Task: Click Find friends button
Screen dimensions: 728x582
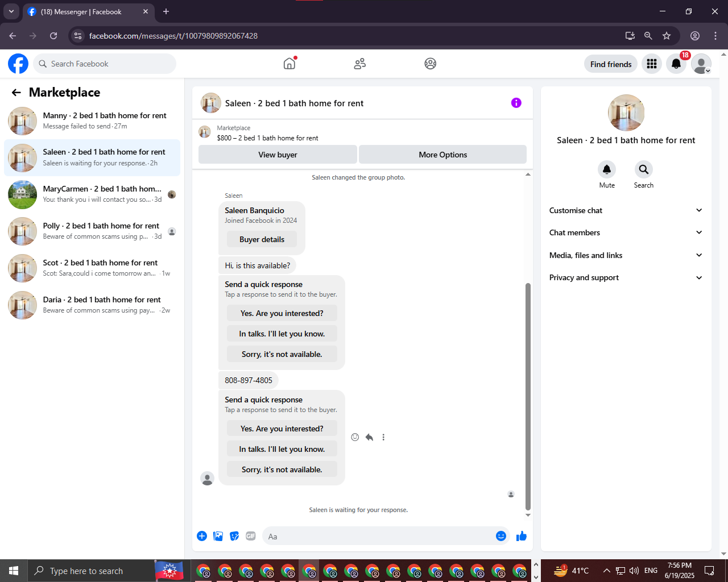Action: pos(611,64)
